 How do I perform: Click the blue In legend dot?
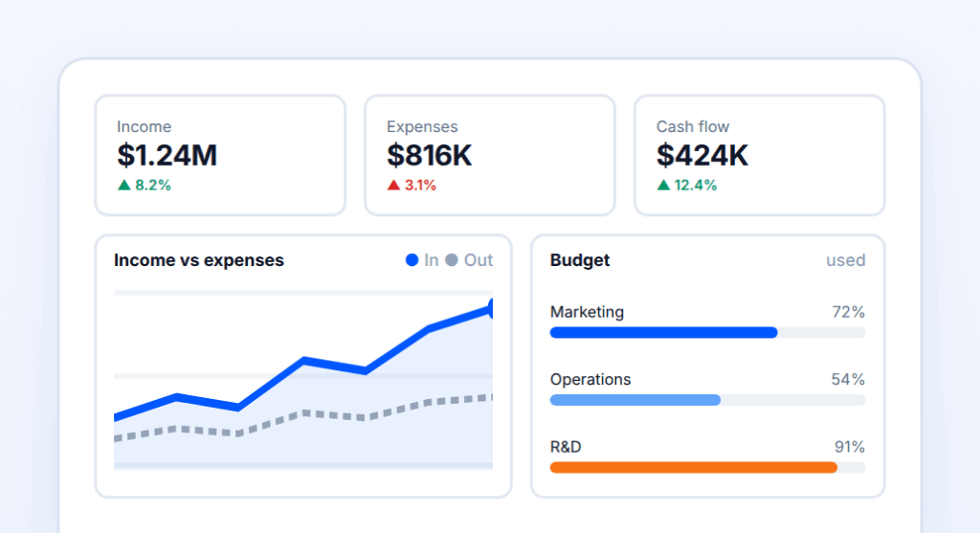tap(412, 260)
